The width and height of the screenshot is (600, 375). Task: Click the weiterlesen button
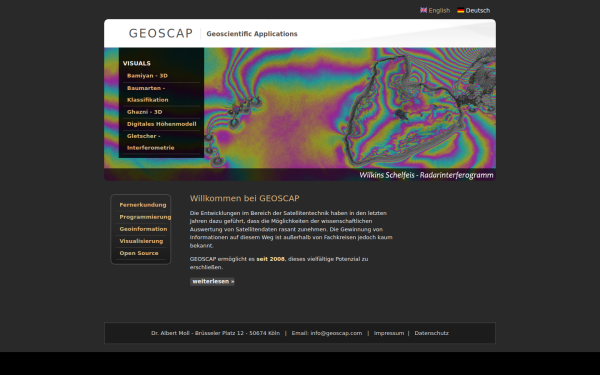pos(212,281)
